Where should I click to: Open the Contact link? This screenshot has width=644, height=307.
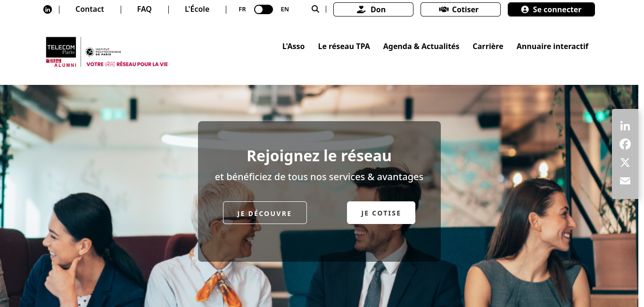pos(90,9)
